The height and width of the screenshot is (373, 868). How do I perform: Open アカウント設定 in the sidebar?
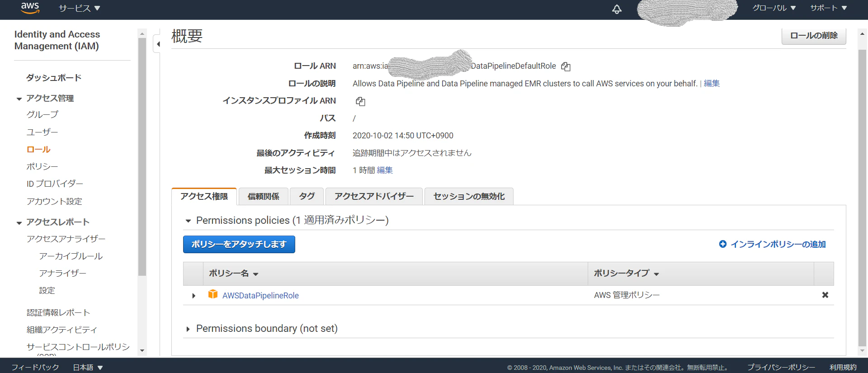tap(54, 201)
